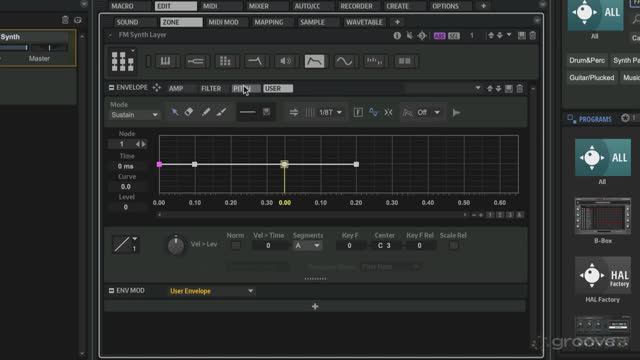Open the shape preset save icon
The image size is (640, 360).
click(267, 112)
